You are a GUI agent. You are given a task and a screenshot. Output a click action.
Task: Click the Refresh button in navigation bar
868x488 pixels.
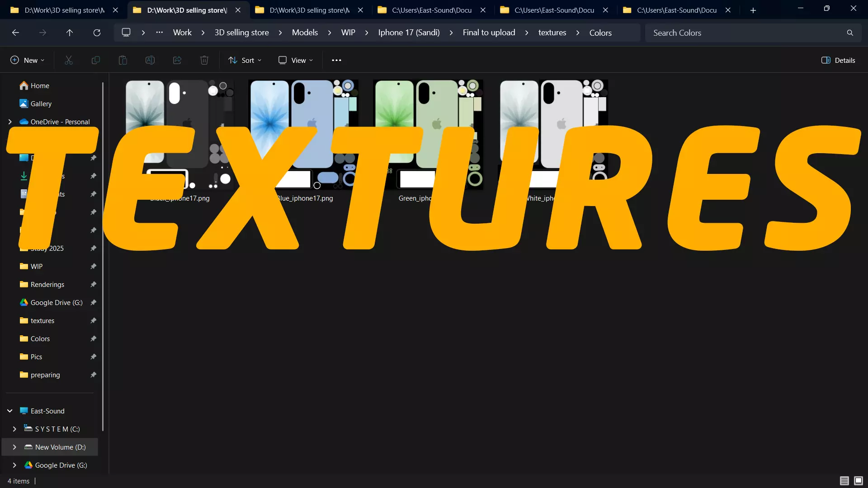coord(97,33)
